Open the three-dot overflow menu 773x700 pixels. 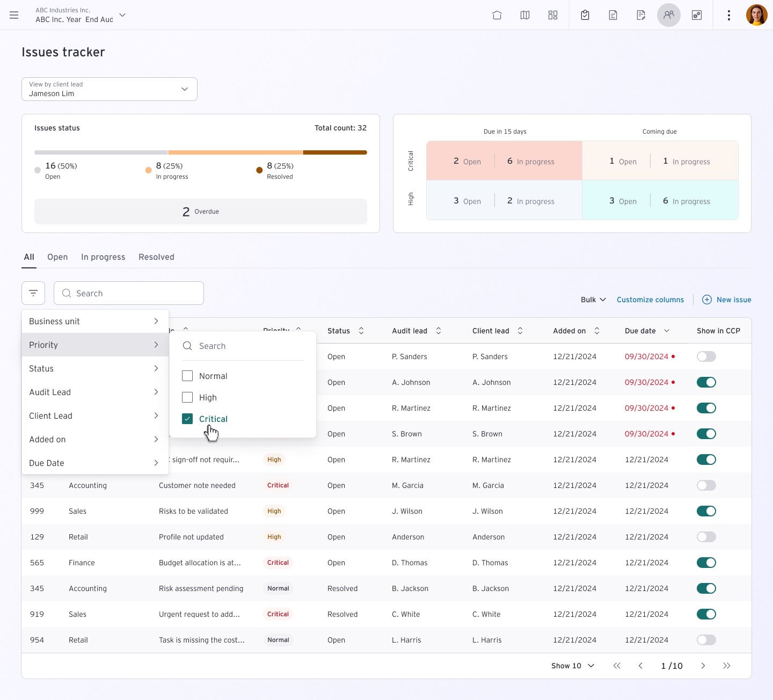click(729, 15)
